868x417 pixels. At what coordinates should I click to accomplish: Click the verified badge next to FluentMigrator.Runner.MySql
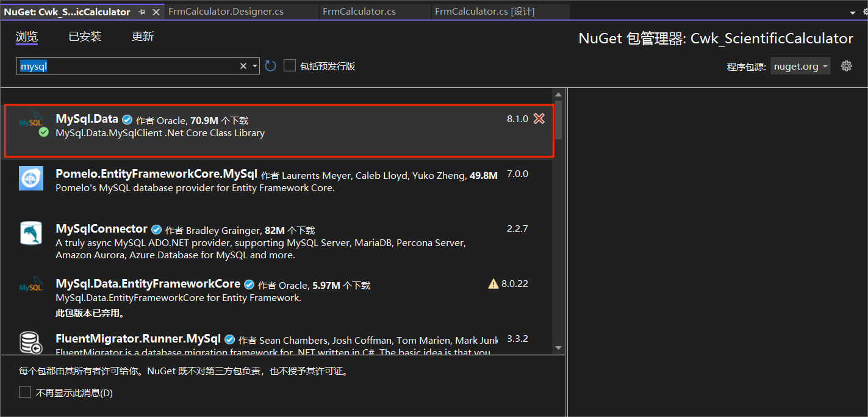coord(230,339)
